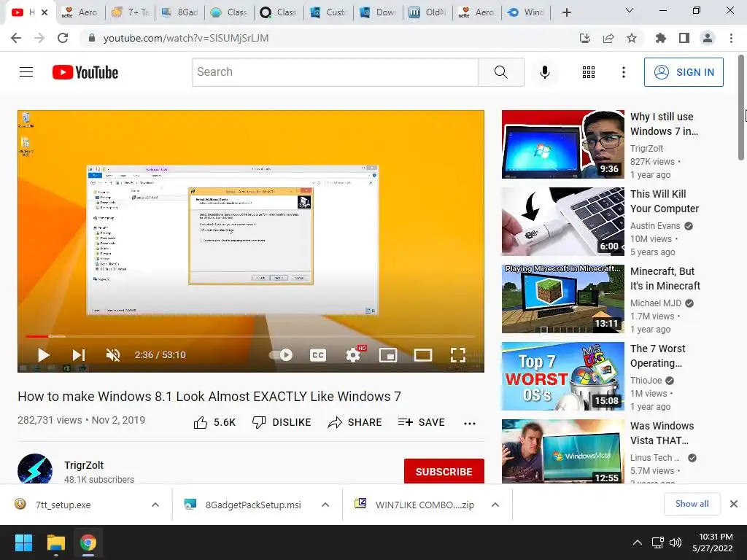The width and height of the screenshot is (747, 560).
Task: Close the active YouTube tab
Action: point(44,12)
